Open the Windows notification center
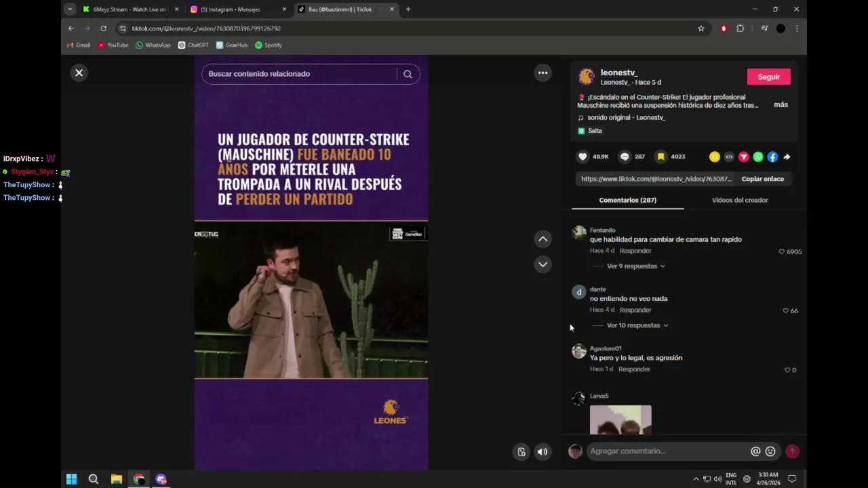The width and height of the screenshot is (868, 488). [x=791, y=479]
